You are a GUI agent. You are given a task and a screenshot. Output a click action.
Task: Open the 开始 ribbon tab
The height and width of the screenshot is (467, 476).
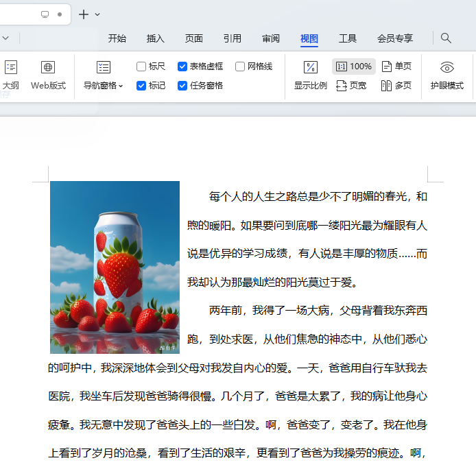point(117,38)
